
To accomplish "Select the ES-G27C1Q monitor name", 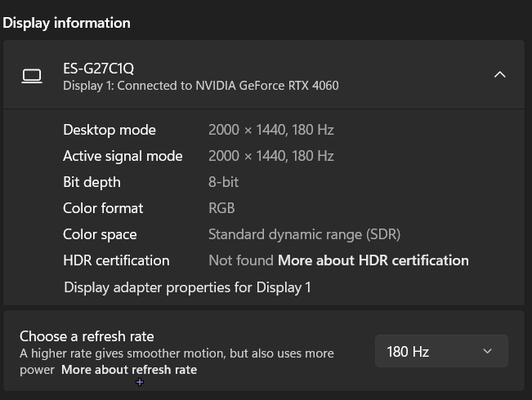I will (98, 69).
